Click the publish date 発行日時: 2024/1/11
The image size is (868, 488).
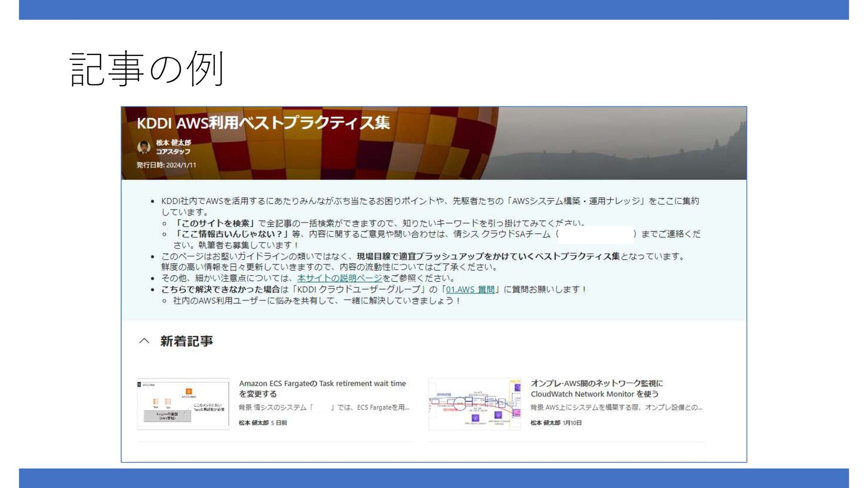click(x=166, y=165)
